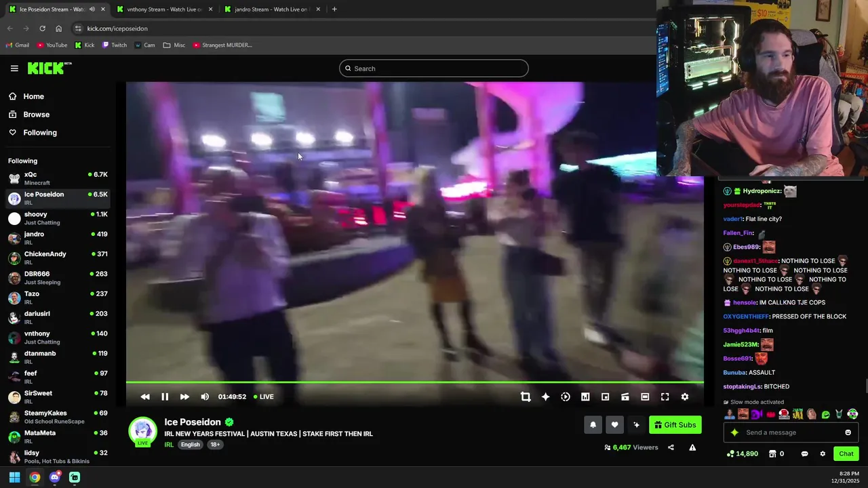The height and width of the screenshot is (488, 868).
Task: Open a new browser tab
Action: pyautogui.click(x=334, y=9)
